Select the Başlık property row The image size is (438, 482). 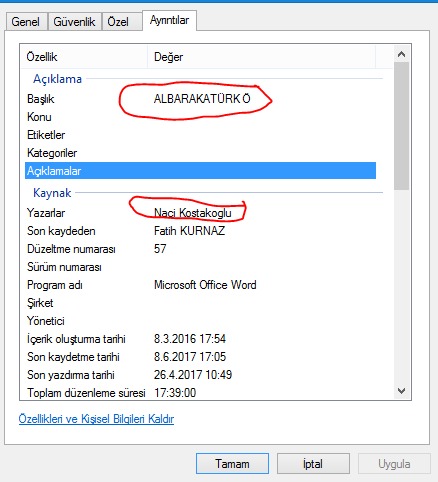pyautogui.click(x=200, y=99)
